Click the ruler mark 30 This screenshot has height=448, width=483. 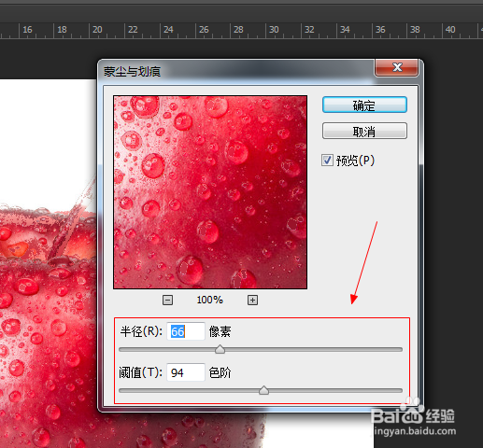click(x=274, y=30)
